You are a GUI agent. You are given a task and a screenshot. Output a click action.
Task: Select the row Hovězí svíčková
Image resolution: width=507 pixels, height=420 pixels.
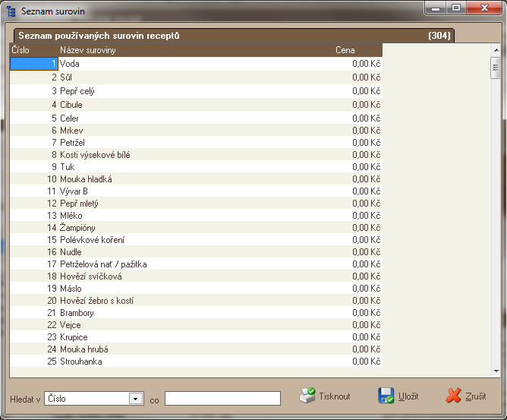click(197, 276)
